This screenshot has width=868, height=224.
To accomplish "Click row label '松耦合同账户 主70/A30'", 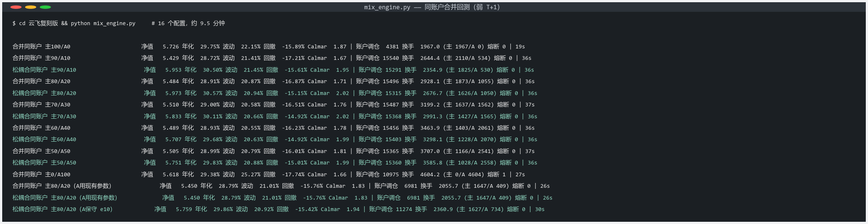I will click(x=44, y=116).
